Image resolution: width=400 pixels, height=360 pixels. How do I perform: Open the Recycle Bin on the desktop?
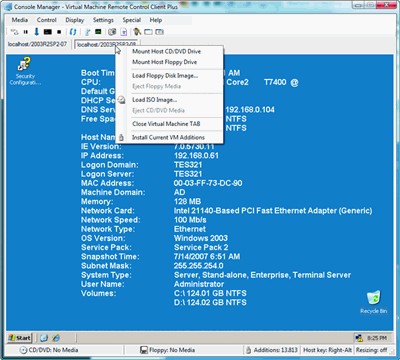point(374,302)
